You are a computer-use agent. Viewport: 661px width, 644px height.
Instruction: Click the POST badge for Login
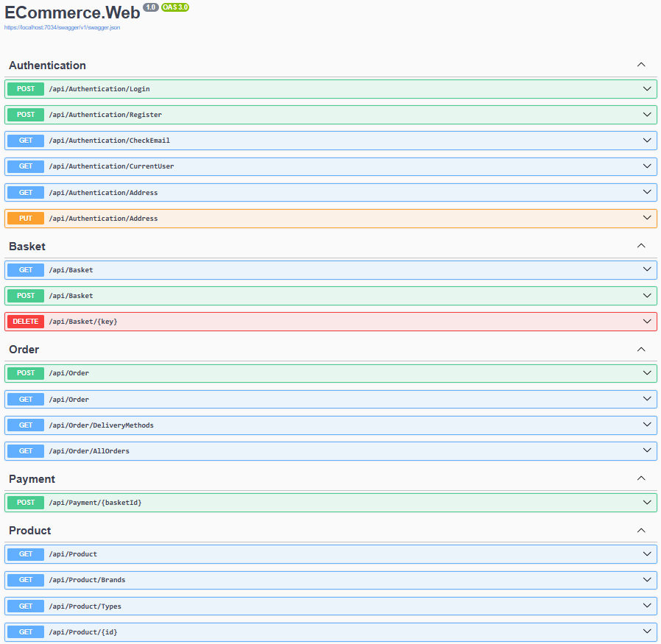coord(26,89)
